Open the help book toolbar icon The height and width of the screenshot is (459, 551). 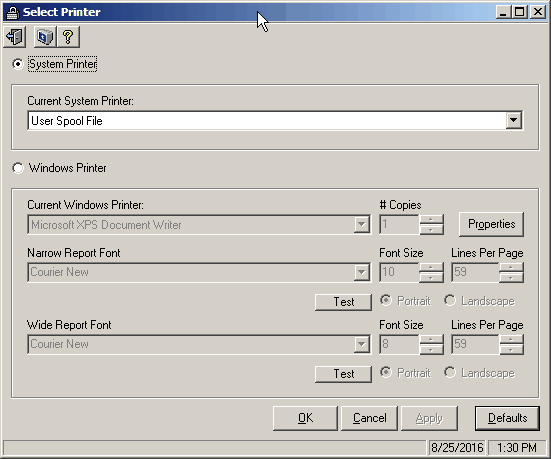click(45, 37)
